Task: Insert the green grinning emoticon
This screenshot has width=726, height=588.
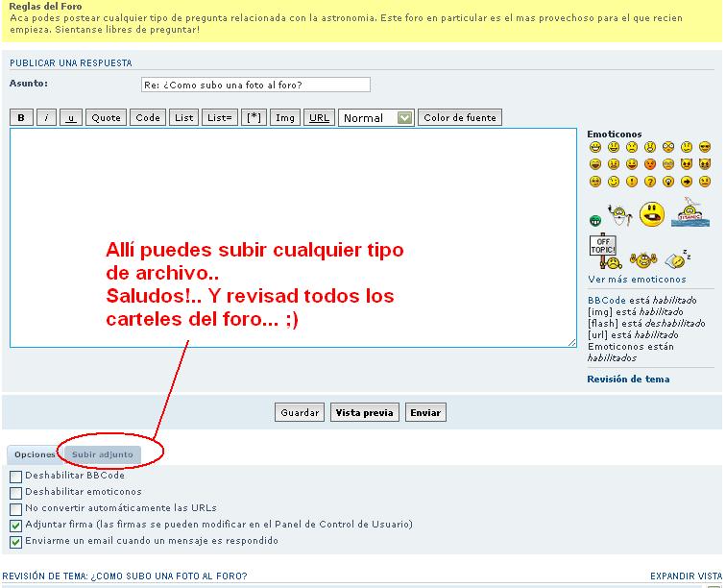Action: pos(595,221)
